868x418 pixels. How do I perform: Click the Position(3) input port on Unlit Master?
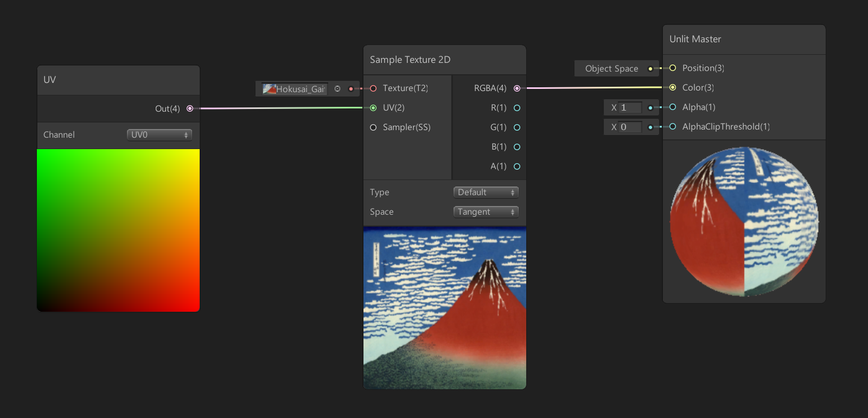click(673, 68)
